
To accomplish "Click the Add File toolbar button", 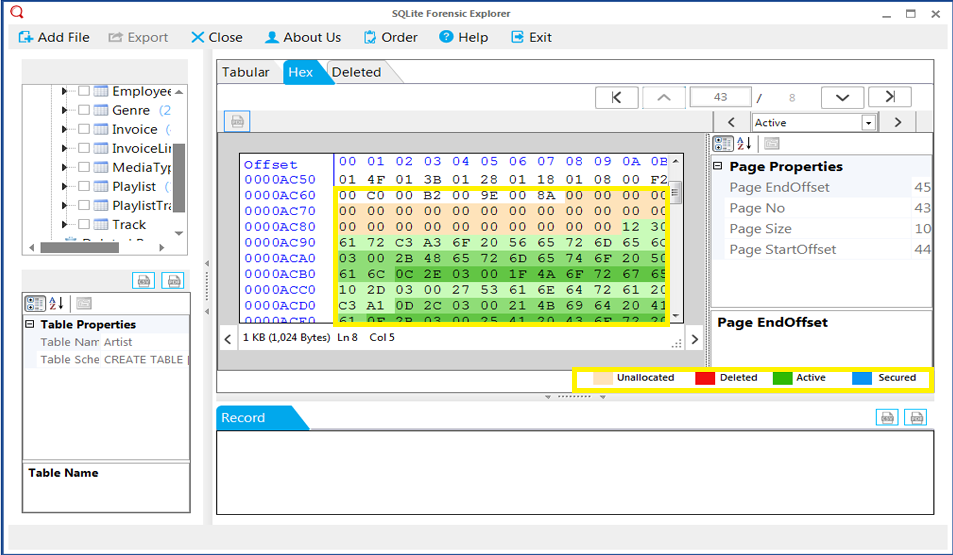I will point(54,38).
